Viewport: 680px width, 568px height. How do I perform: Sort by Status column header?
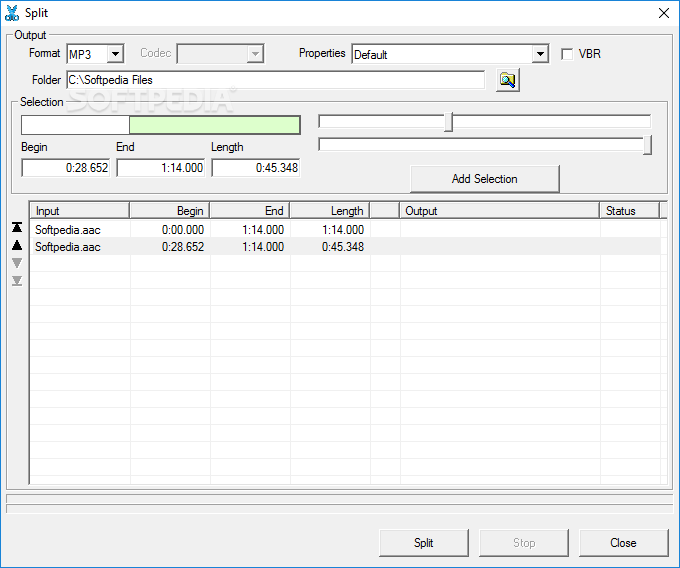coord(629,211)
